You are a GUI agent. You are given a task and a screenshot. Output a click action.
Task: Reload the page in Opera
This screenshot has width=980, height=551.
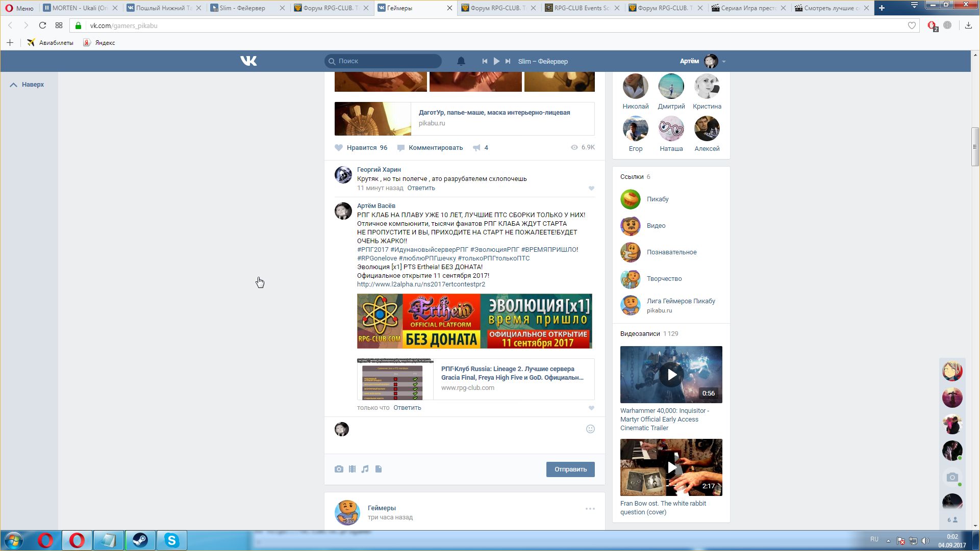[x=42, y=25]
